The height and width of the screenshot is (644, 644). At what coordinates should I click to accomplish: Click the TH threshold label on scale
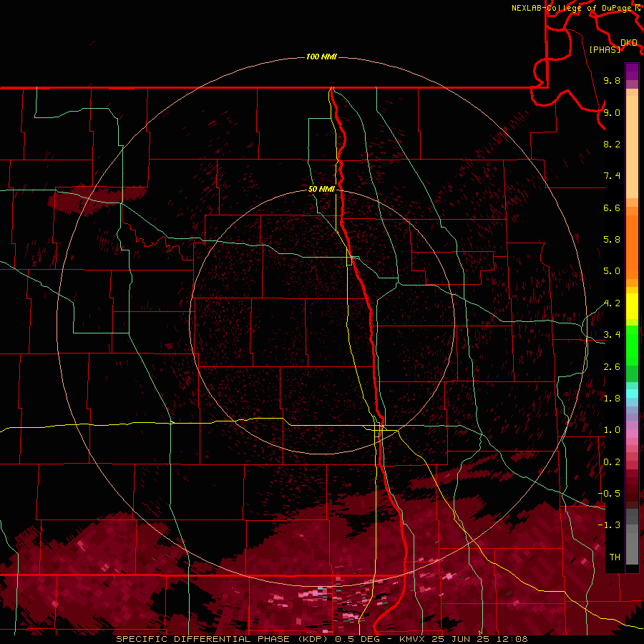615,557
